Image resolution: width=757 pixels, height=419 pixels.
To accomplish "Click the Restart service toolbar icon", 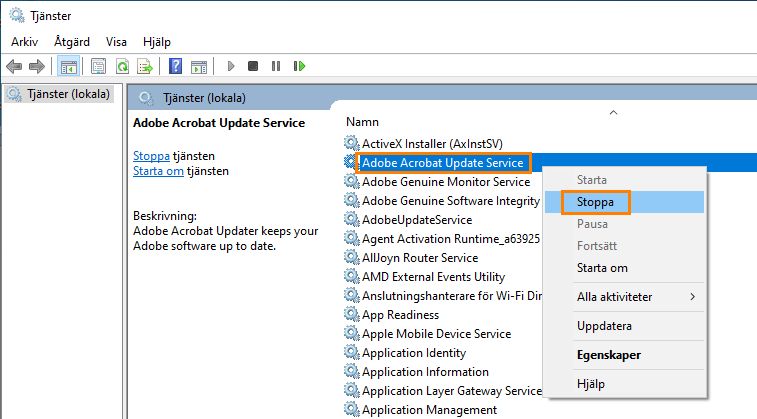I will coord(299,66).
